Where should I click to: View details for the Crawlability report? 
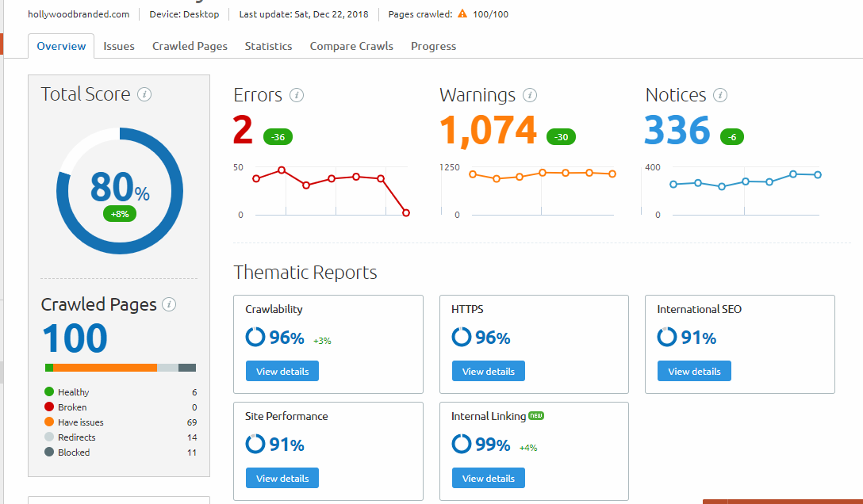282,371
